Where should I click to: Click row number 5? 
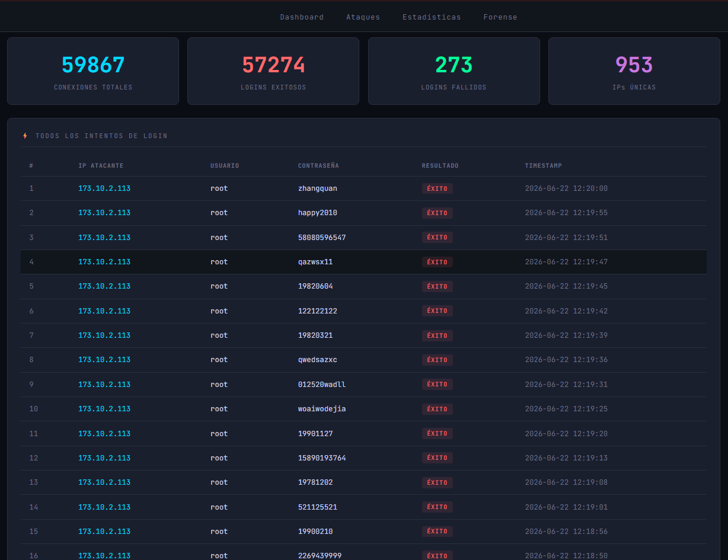coord(31,286)
